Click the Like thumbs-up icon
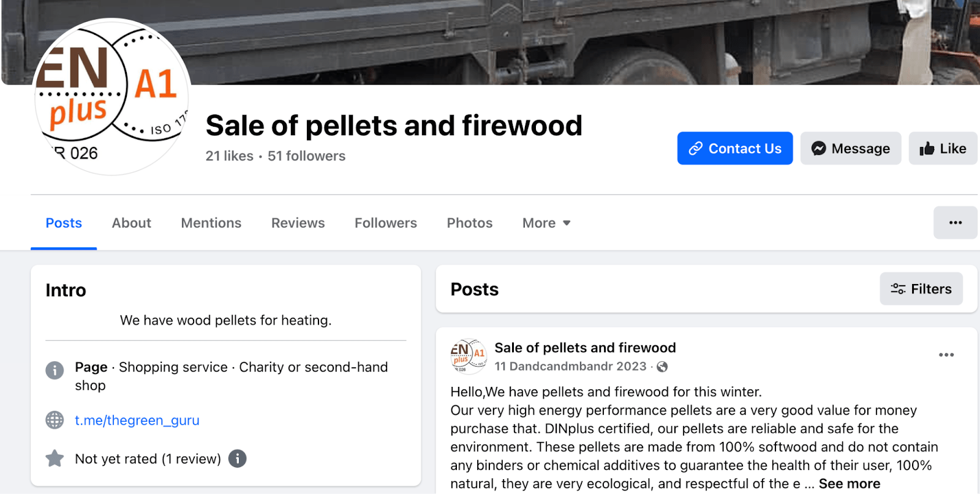Image resolution: width=980 pixels, height=494 pixels. click(x=926, y=148)
